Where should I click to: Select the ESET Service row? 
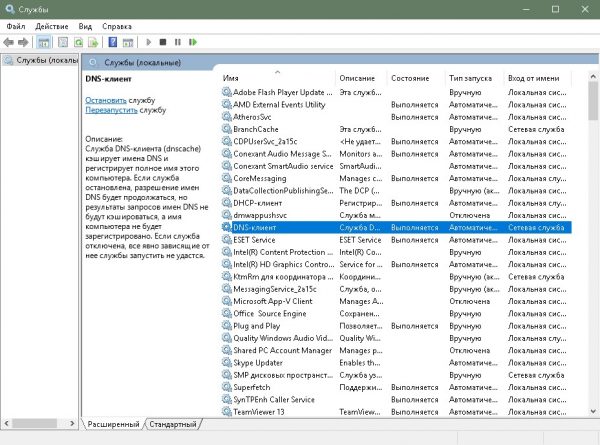254,240
